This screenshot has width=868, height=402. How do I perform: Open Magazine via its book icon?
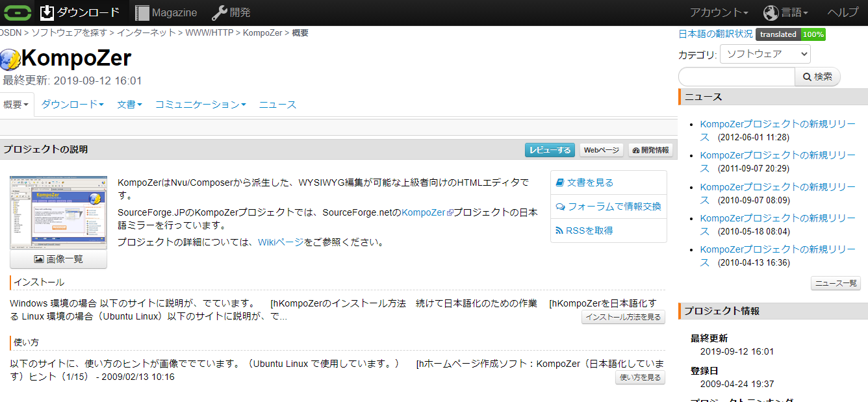(142, 12)
